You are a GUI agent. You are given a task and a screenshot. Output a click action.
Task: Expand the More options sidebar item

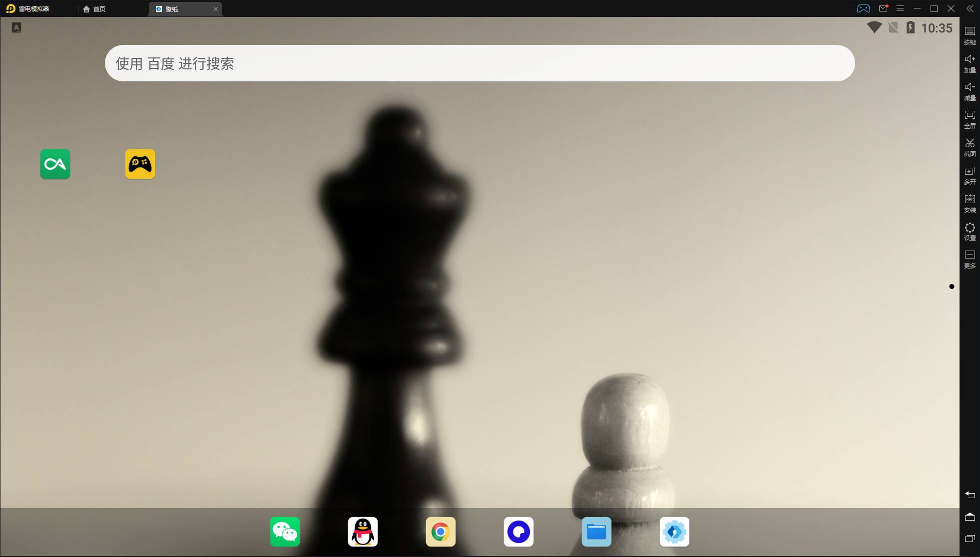[970, 259]
